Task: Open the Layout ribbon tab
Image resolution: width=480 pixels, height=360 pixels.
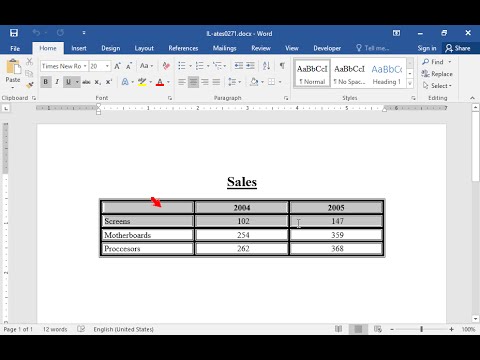Action: (x=144, y=48)
